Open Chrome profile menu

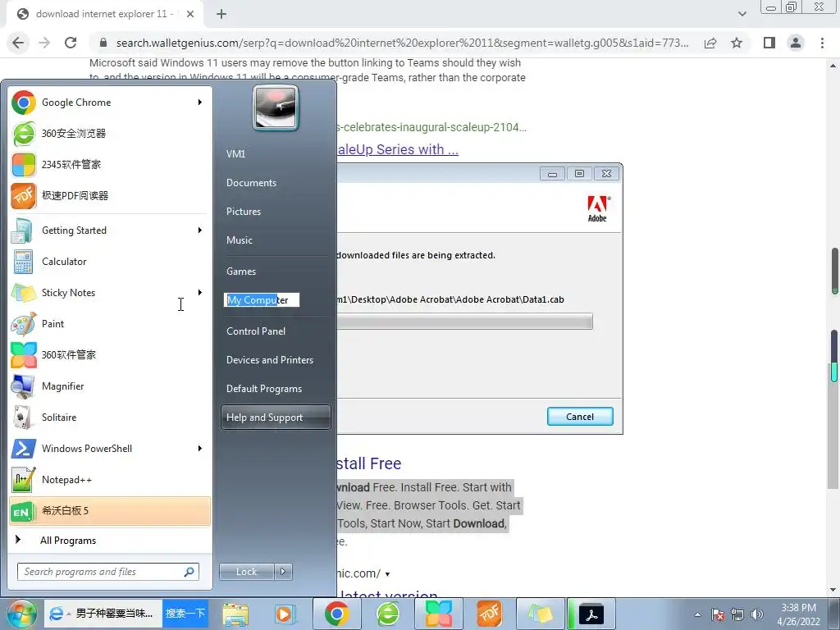[796, 43]
